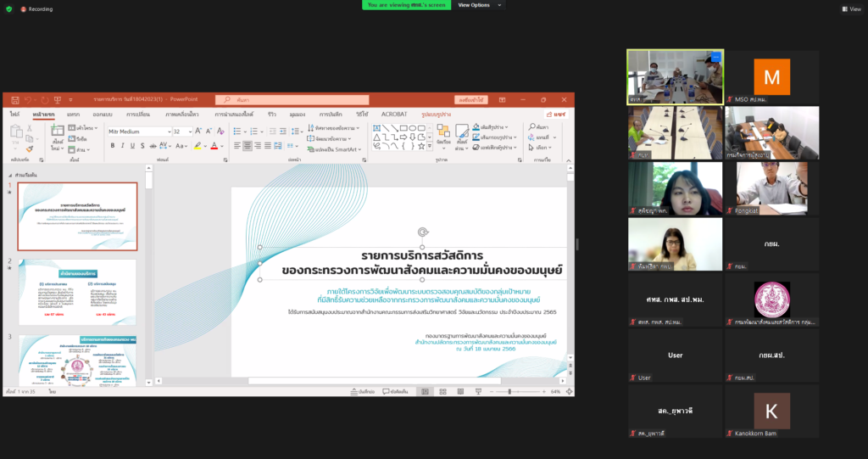Click the Zoom encryption shield icon
Viewport: 868px width, 459px height.
[8, 8]
